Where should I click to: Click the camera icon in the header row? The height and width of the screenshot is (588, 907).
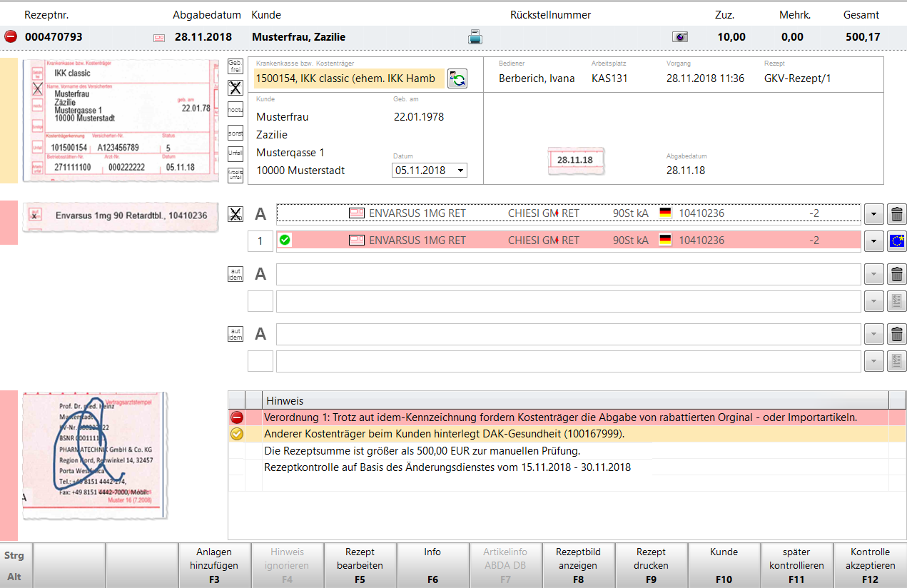680,37
